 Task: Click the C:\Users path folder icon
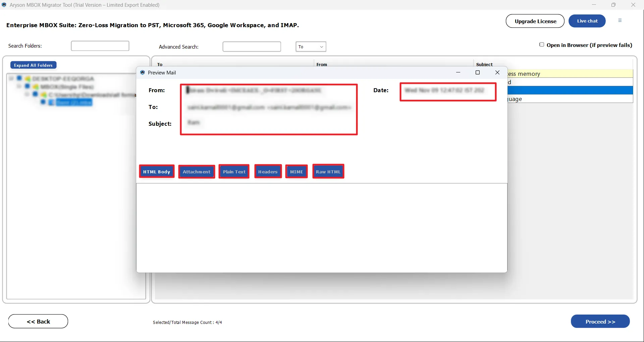point(43,95)
